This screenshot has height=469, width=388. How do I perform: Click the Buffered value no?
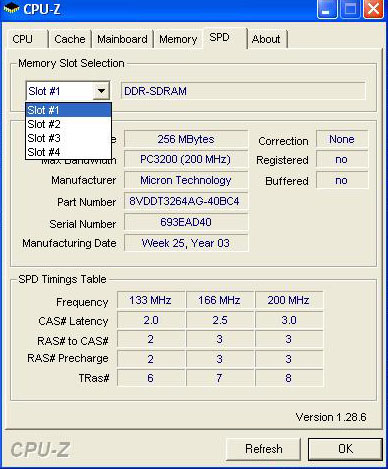pyautogui.click(x=342, y=180)
